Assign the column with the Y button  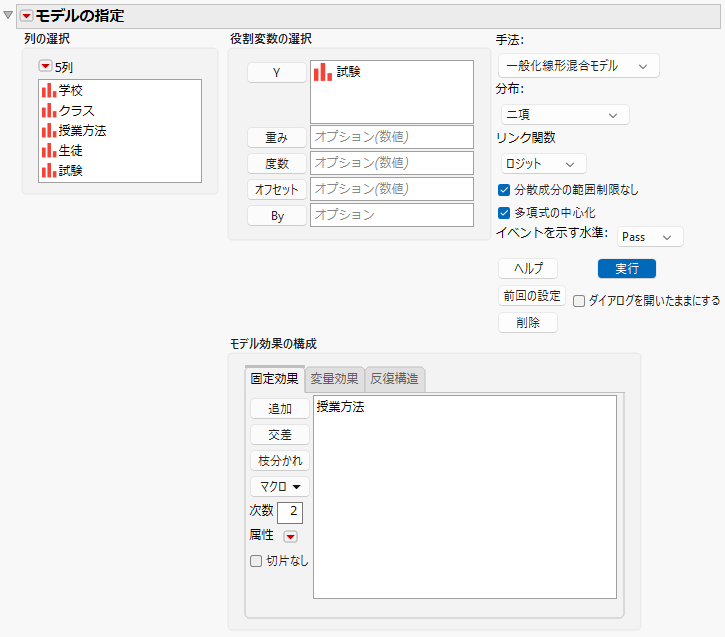tap(276, 73)
